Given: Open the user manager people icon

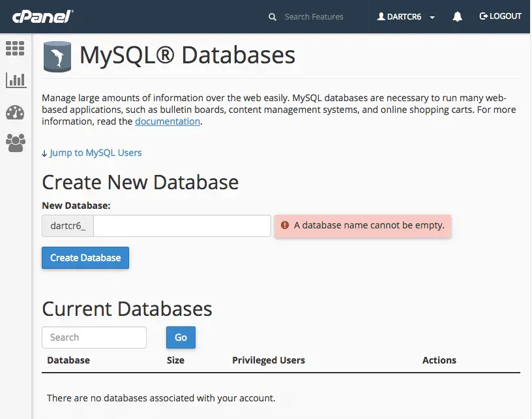Looking at the screenshot, I should click(x=16, y=143).
